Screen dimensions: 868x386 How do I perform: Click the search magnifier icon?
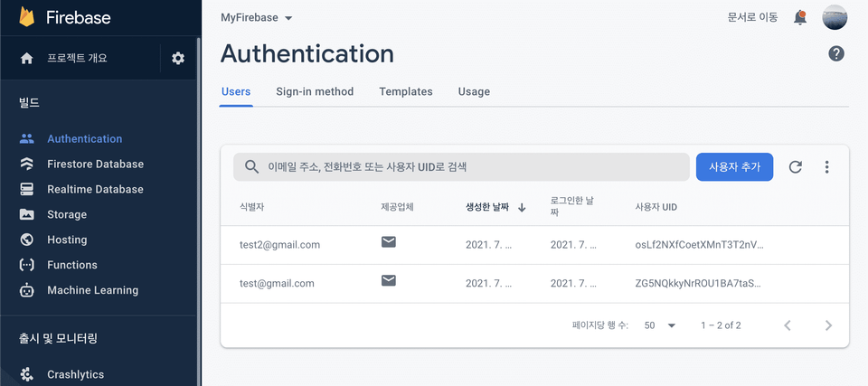(252, 166)
